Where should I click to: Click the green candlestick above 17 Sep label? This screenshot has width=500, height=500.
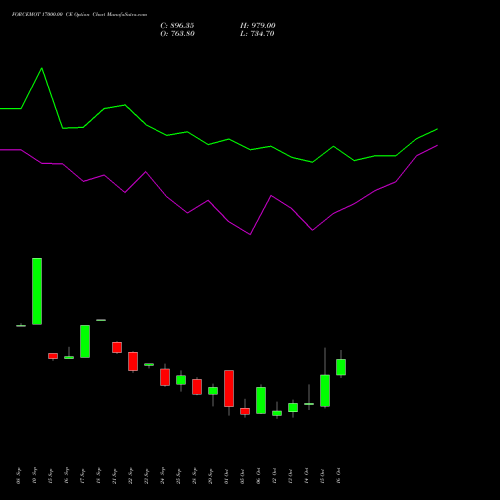[x=85, y=341]
